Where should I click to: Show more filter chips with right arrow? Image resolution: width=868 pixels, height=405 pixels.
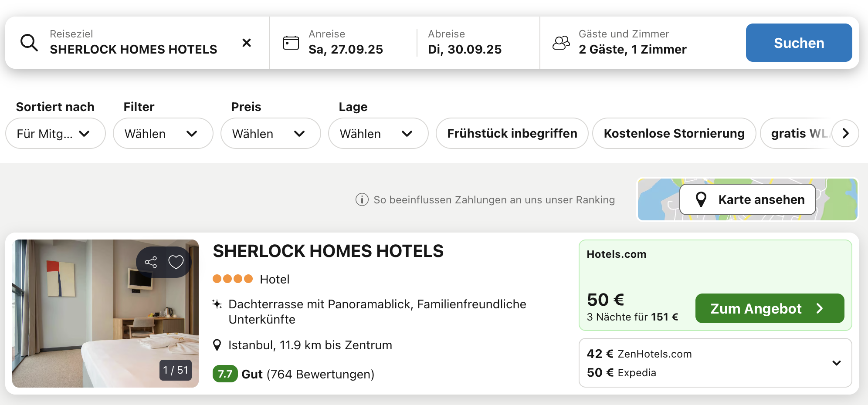(845, 133)
